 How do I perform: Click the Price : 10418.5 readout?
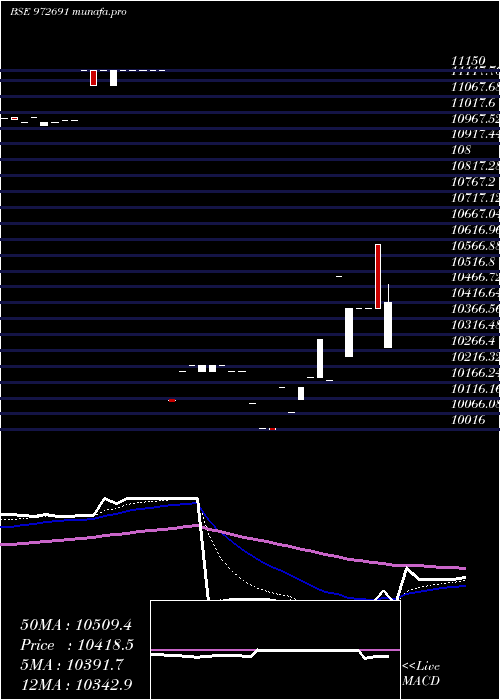click(77, 645)
